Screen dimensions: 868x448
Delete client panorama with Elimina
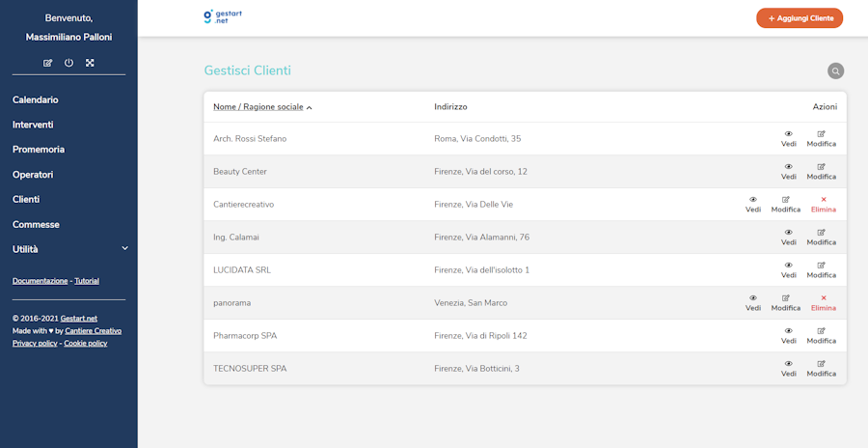coord(824,303)
